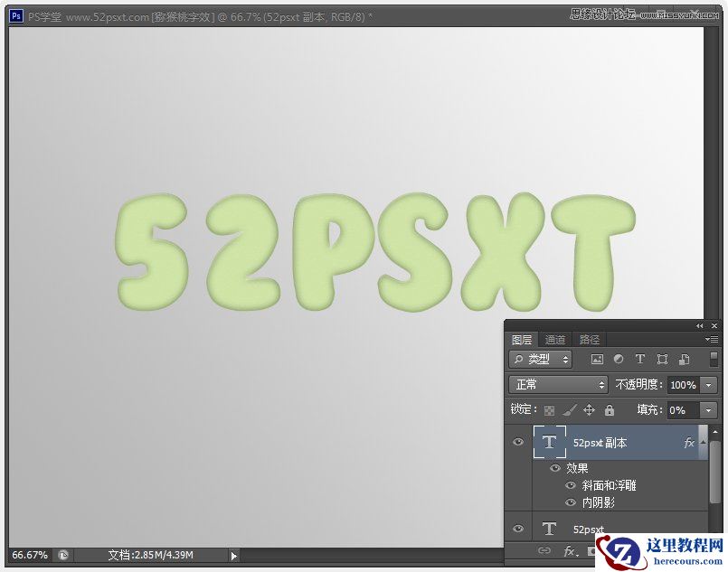The width and height of the screenshot is (728, 572).
Task: Select the layer name 52psxt
Action: [x=588, y=530]
